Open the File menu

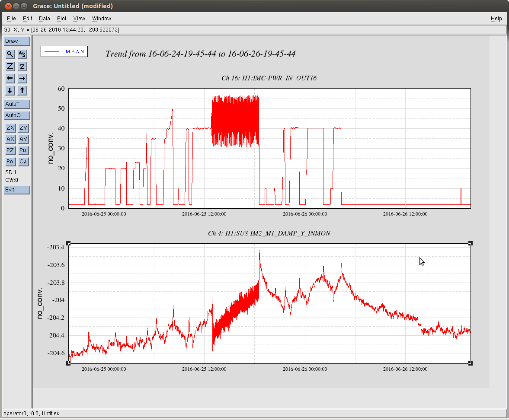11,19
